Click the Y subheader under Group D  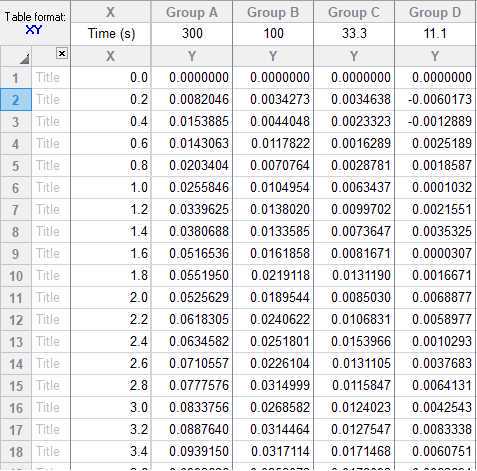435,56
